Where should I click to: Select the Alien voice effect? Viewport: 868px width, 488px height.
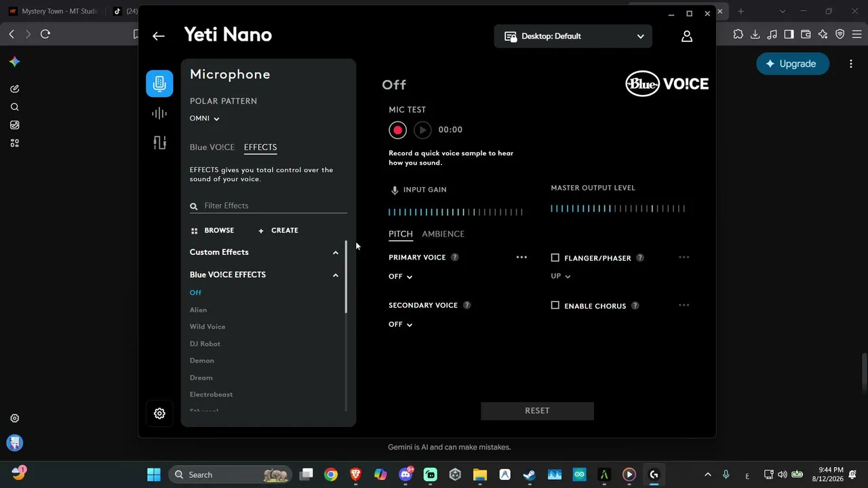click(x=198, y=310)
